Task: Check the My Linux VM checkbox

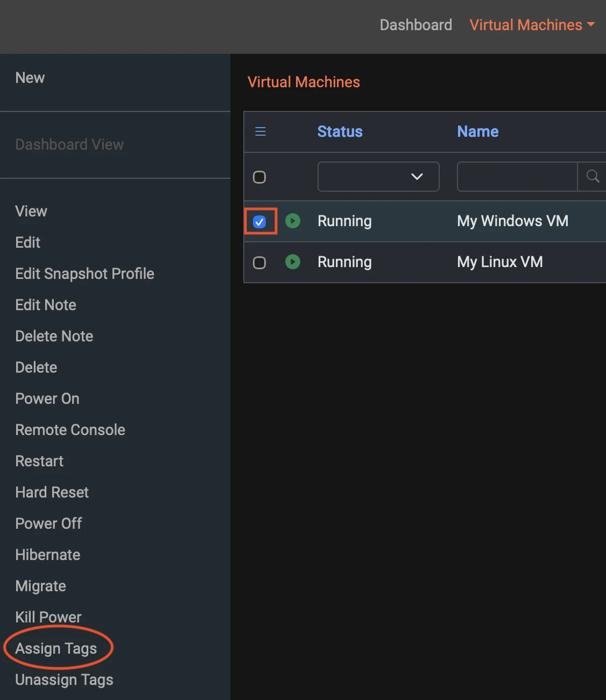Action: 259,263
